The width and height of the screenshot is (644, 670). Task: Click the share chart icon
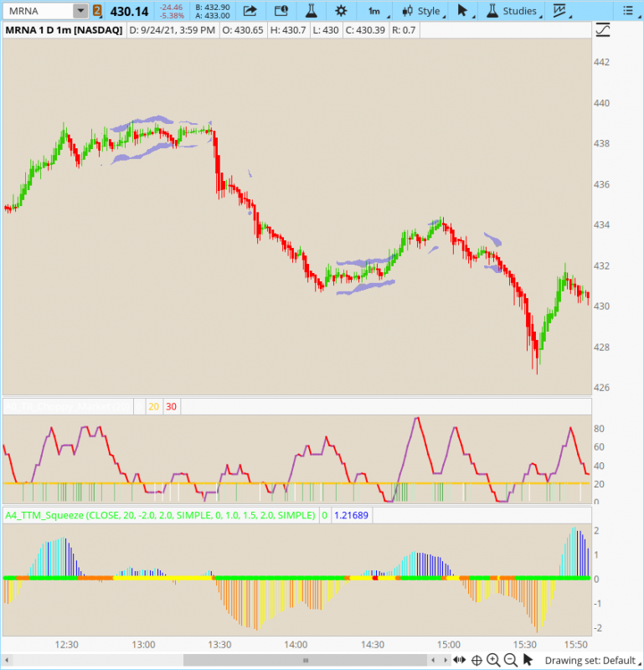pos(250,11)
